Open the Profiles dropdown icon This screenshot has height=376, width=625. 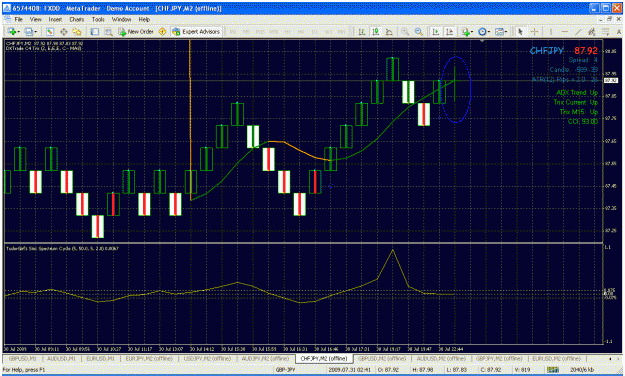coord(30,31)
